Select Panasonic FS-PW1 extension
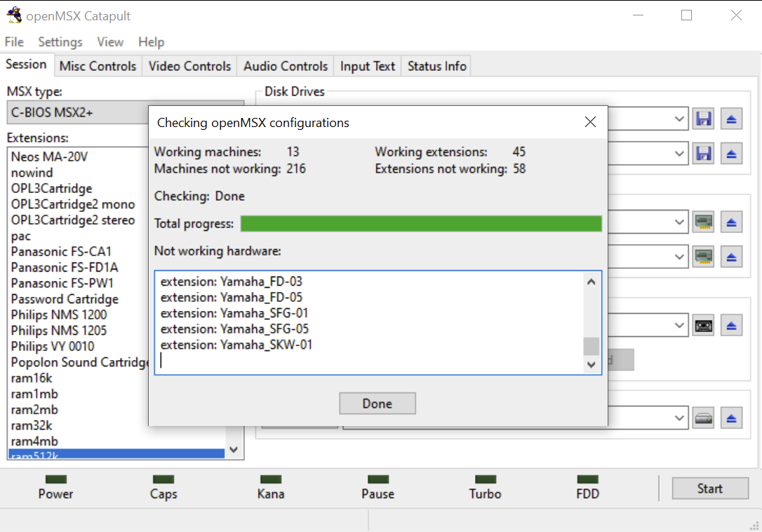The height and width of the screenshot is (532, 762). point(62,283)
